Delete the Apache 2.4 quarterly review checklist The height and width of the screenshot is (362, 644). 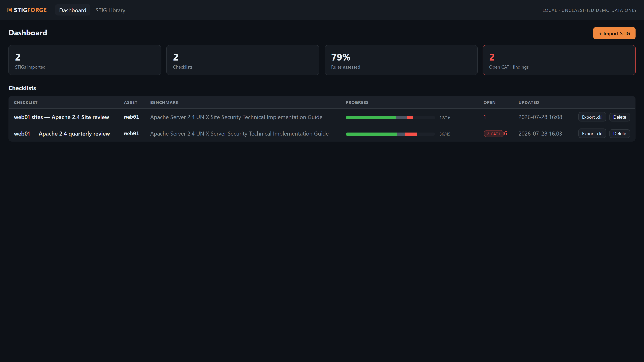(x=619, y=133)
